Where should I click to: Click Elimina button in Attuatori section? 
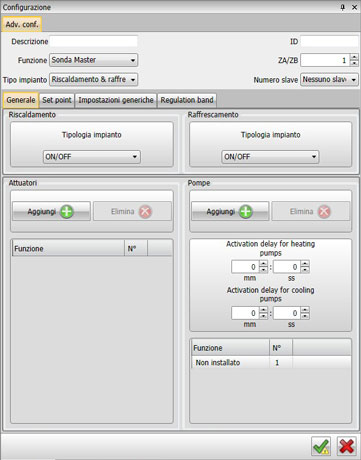[132, 211]
